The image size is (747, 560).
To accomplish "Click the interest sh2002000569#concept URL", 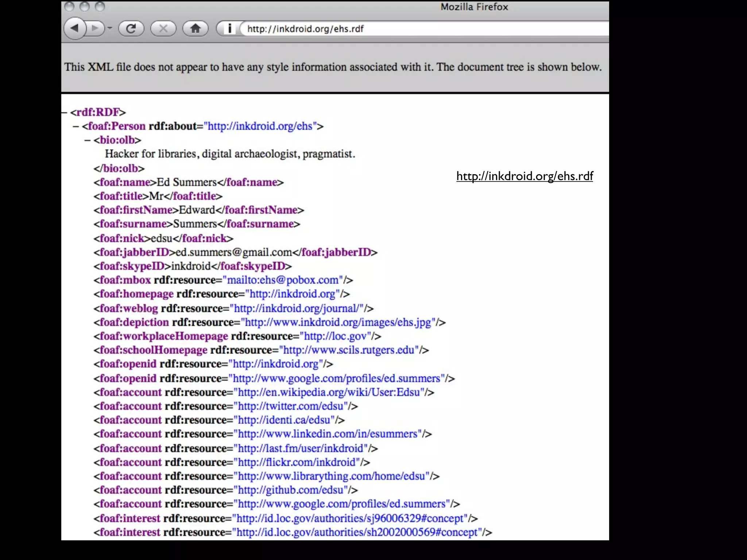I will coord(357,532).
